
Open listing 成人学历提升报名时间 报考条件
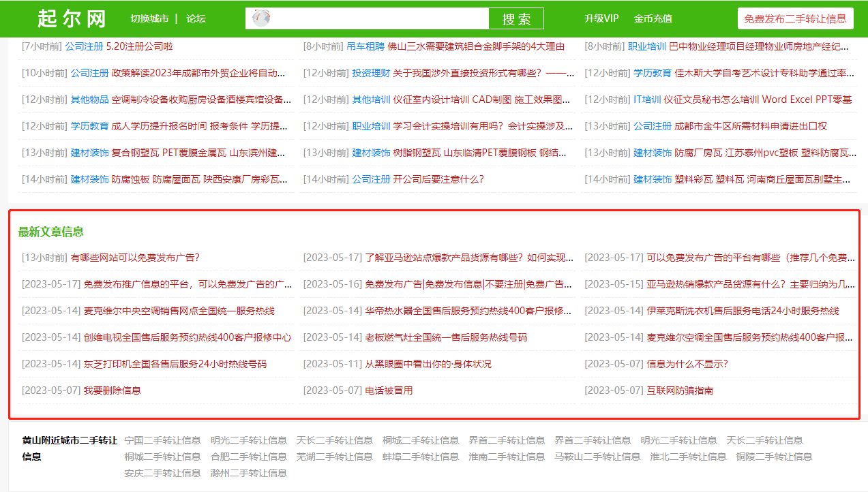point(200,126)
